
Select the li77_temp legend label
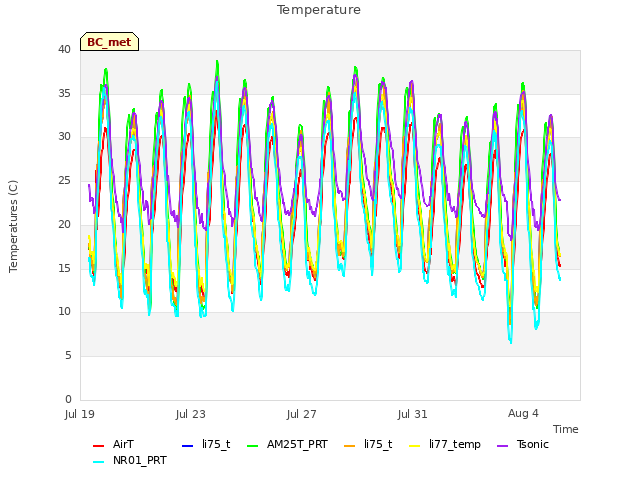tap(455, 445)
